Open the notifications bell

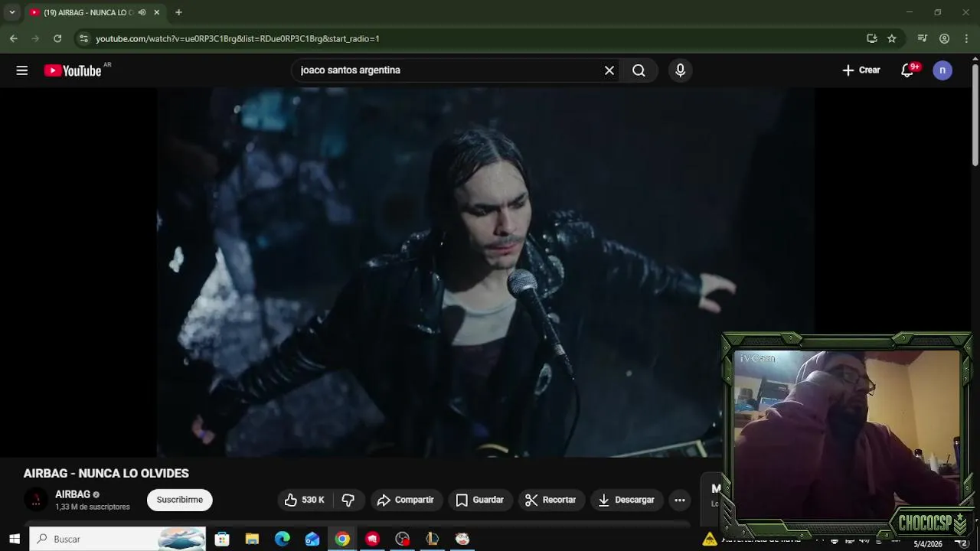click(x=907, y=70)
